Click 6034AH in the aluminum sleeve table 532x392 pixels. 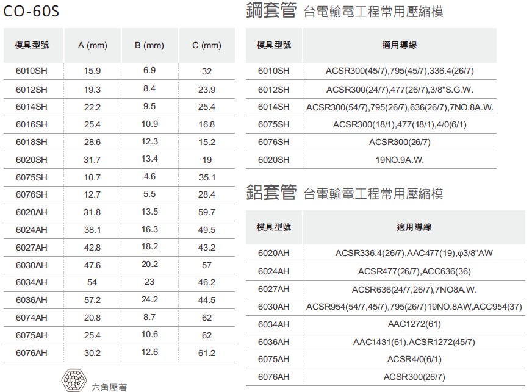point(274,324)
